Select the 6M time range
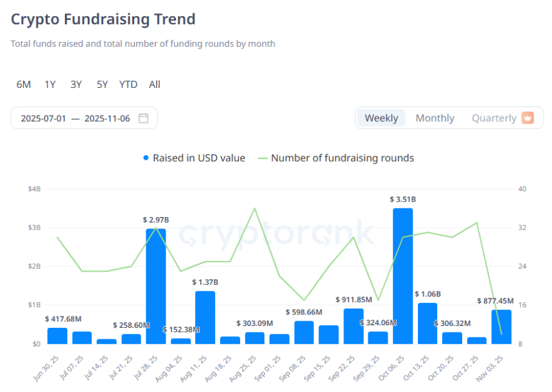This screenshot has width=552, height=392. [x=24, y=85]
